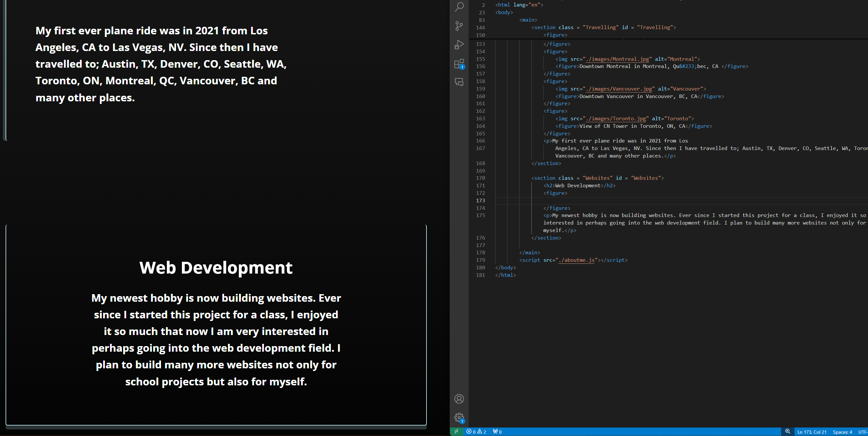Click Web Development heading in preview

click(x=216, y=268)
